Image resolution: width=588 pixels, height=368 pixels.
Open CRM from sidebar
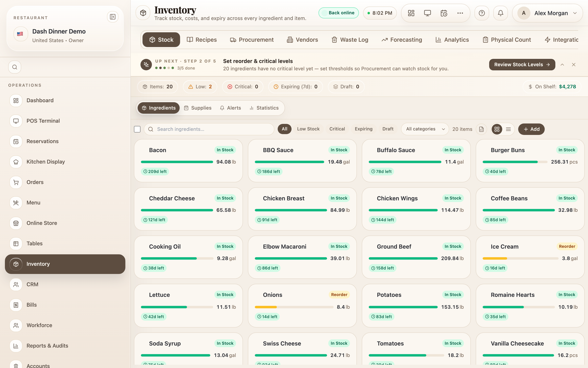(x=65, y=285)
